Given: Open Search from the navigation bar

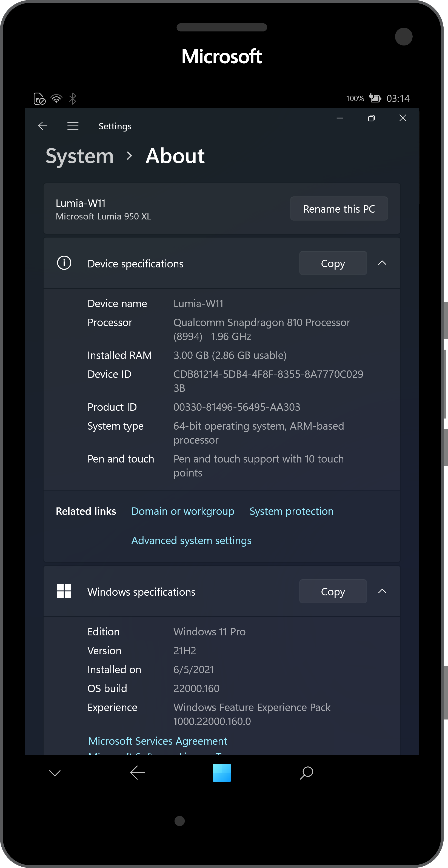Looking at the screenshot, I should pyautogui.click(x=306, y=773).
